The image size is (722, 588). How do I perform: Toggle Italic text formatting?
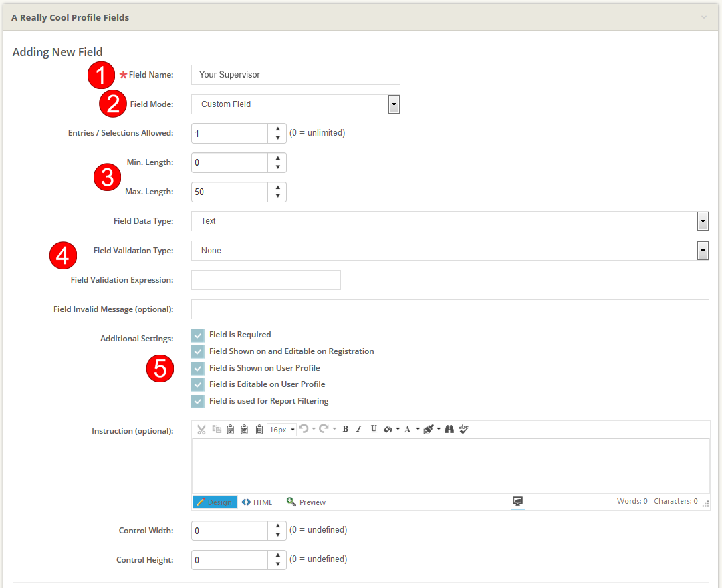(x=359, y=429)
